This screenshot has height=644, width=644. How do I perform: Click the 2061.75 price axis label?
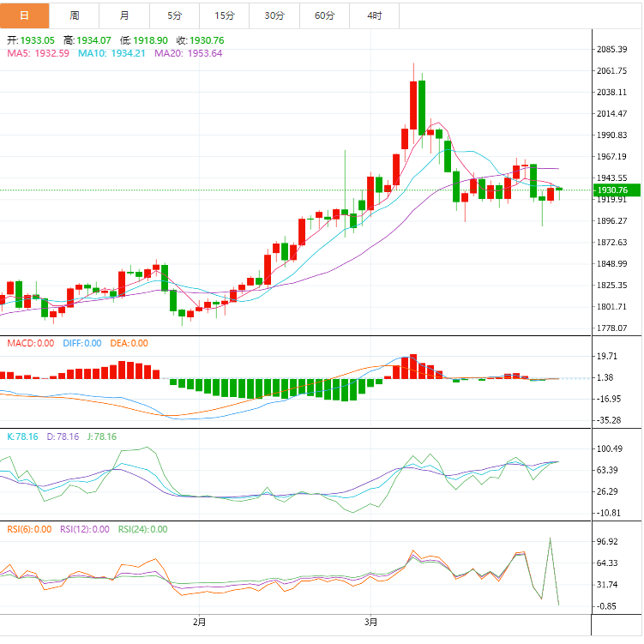click(612, 70)
